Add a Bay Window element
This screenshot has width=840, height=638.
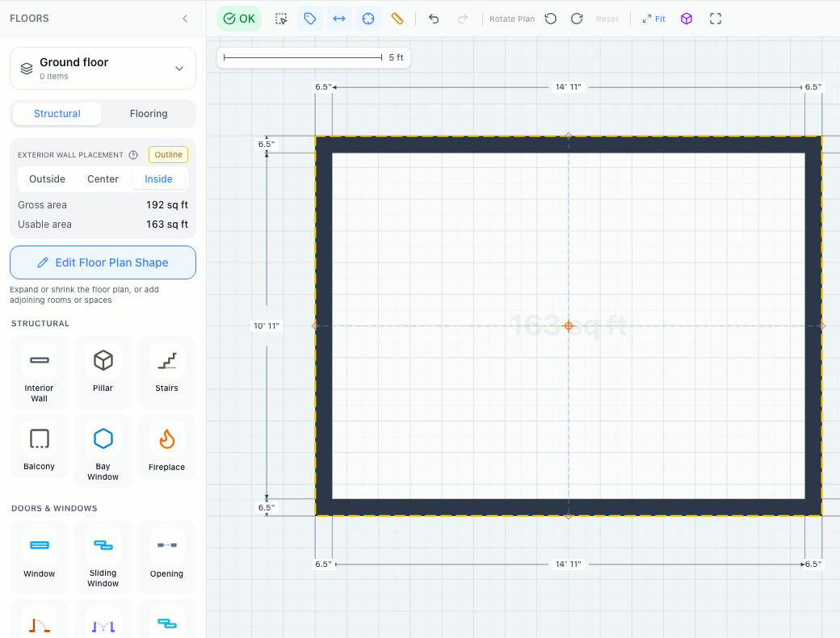click(103, 451)
